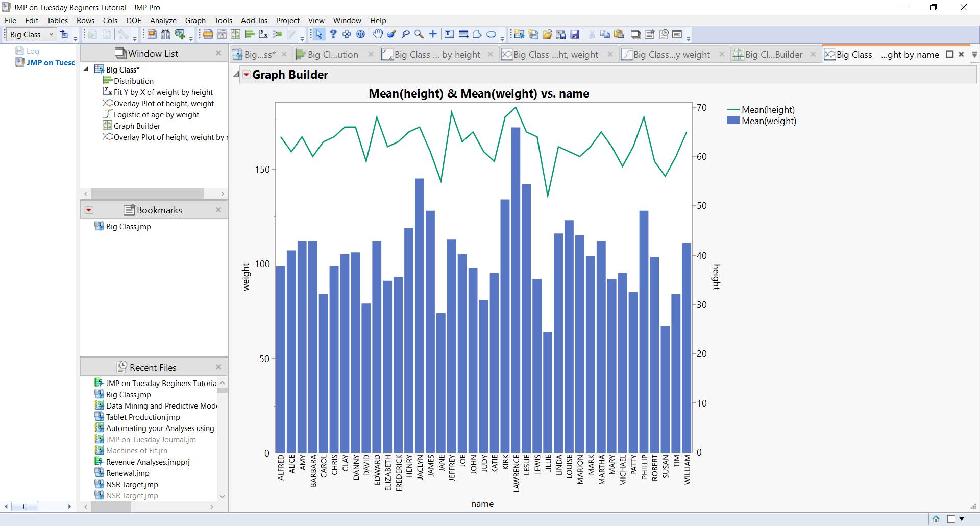
Task: Copy using the Copy toolbar icon
Action: coord(605,34)
